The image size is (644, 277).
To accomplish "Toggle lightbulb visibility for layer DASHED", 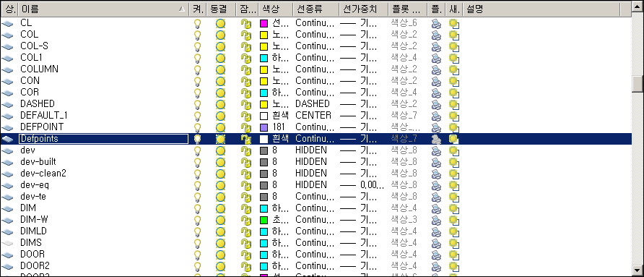I will click(198, 104).
